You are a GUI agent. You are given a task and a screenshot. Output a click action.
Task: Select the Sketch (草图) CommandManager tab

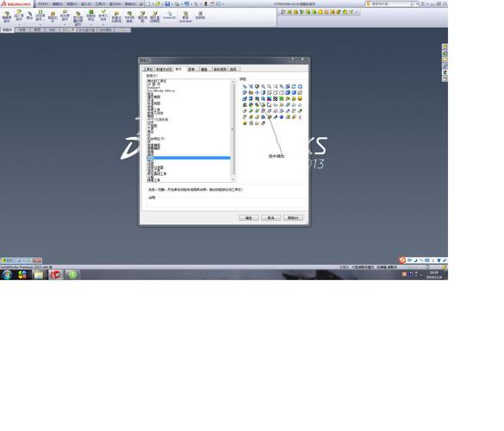(38, 30)
